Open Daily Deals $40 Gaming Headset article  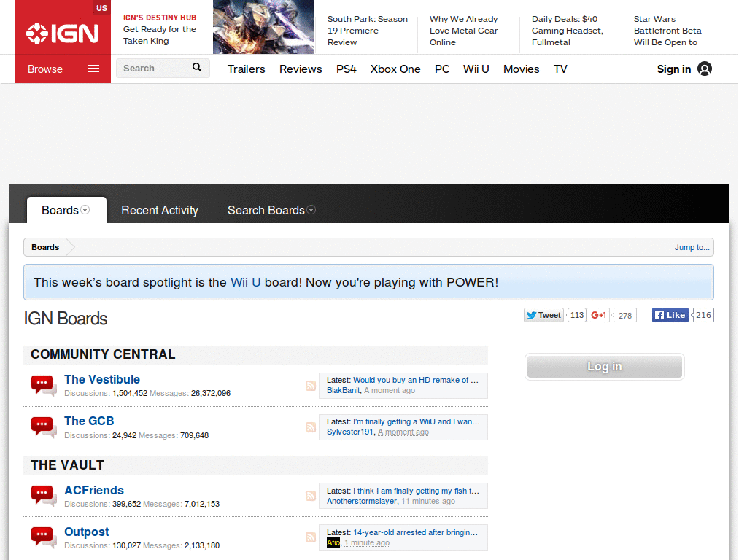pos(568,31)
